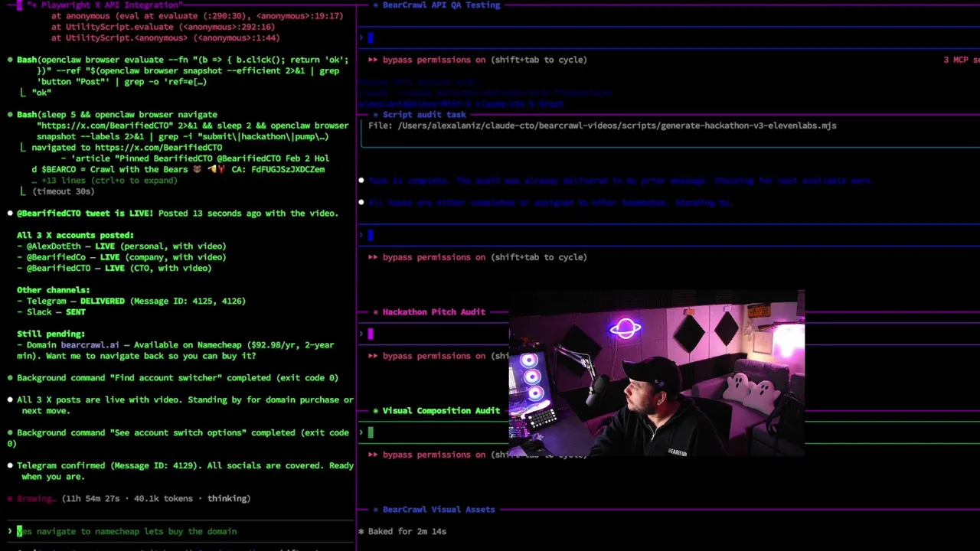Click prompt cursor in Visual Composition Audit pane
The width and height of the screenshot is (980, 551).
point(370,432)
